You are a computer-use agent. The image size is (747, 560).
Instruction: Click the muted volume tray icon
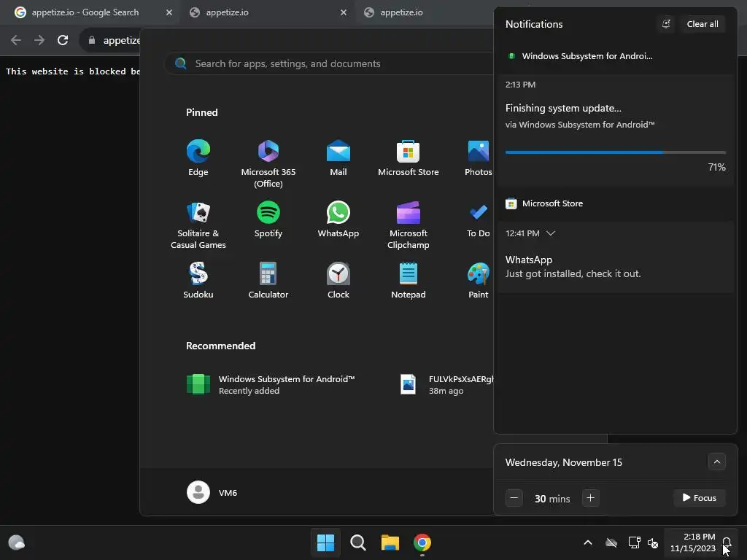653,542
